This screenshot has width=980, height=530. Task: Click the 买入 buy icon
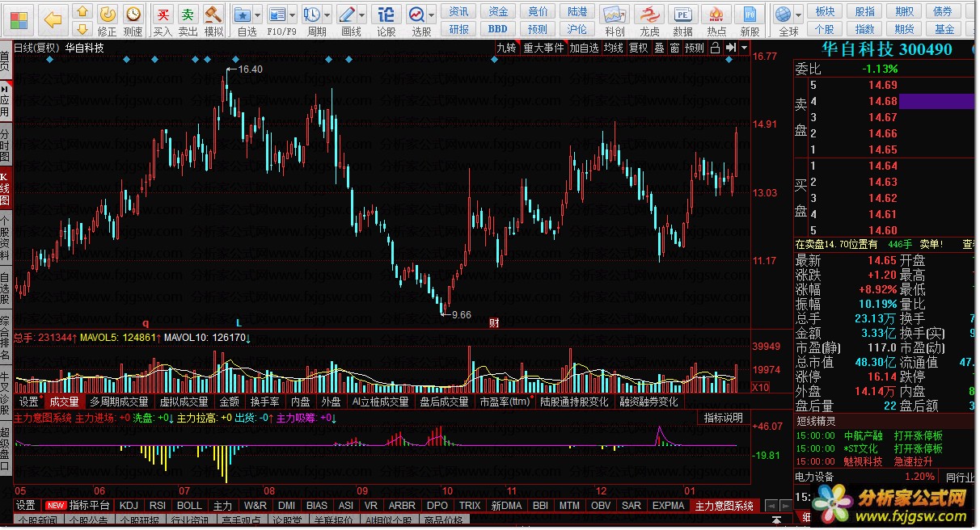pos(163,14)
